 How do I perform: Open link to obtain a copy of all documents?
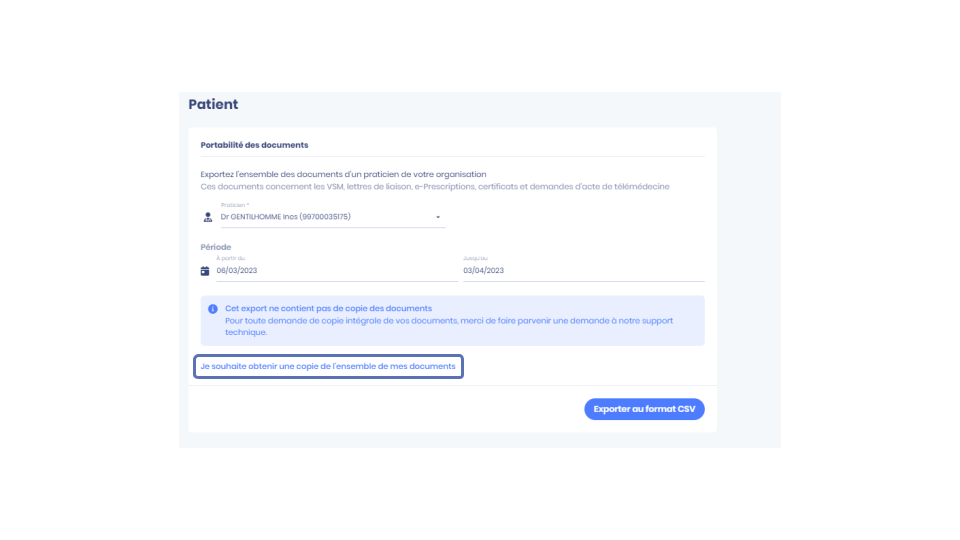(328, 366)
